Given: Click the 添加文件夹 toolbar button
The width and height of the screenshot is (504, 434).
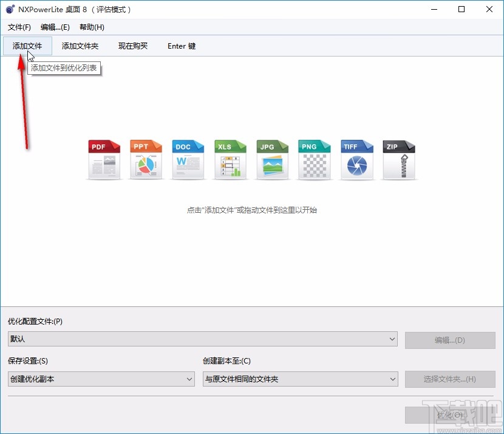Looking at the screenshot, I should pyautogui.click(x=80, y=46).
